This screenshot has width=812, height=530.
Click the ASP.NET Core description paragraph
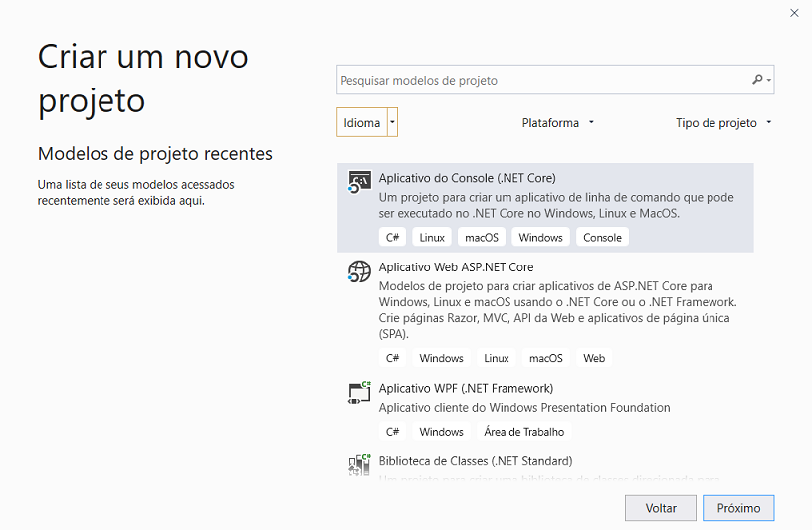coord(557,310)
